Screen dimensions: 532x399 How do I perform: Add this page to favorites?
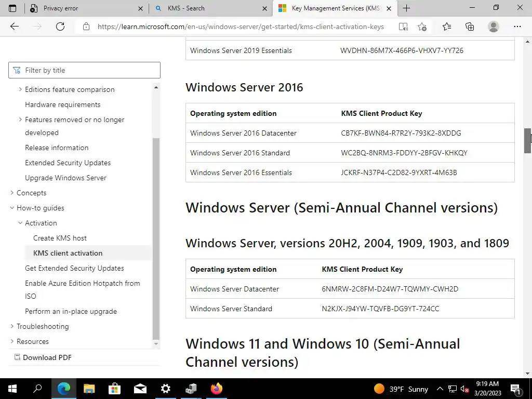(x=422, y=26)
